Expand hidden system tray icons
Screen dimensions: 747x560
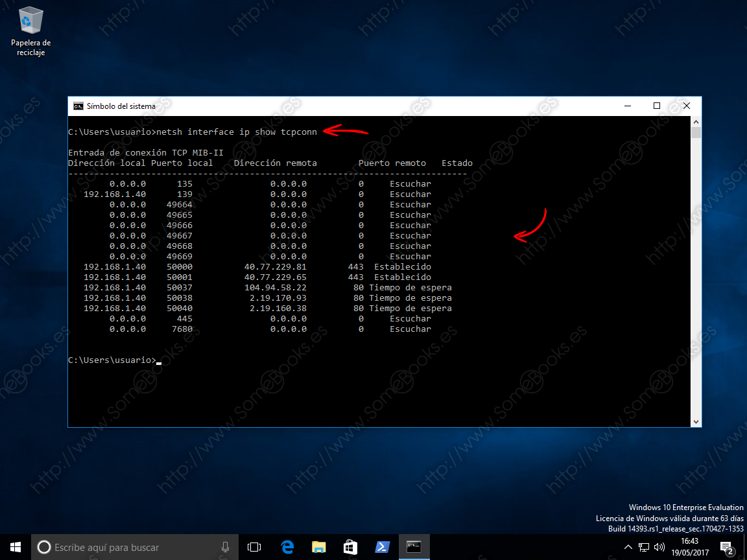click(628, 546)
